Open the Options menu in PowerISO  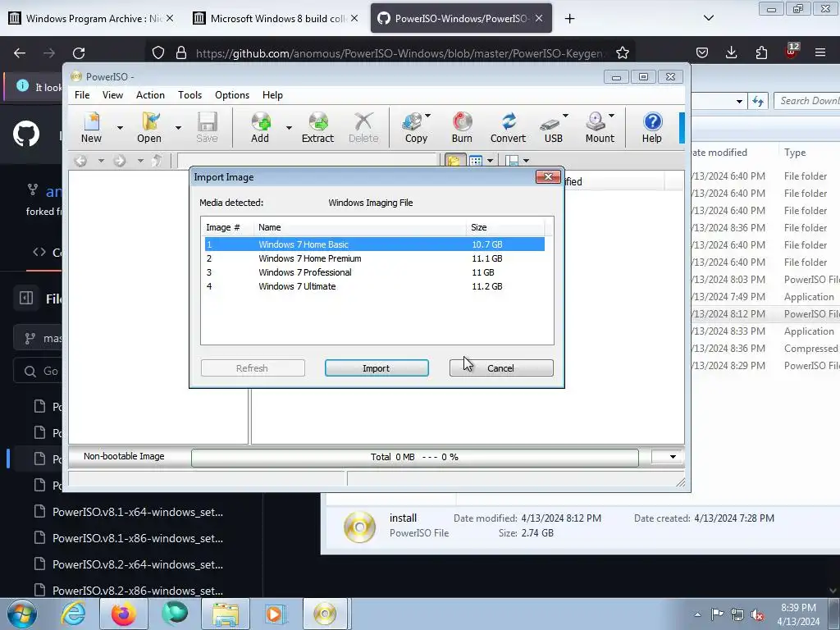(x=232, y=95)
